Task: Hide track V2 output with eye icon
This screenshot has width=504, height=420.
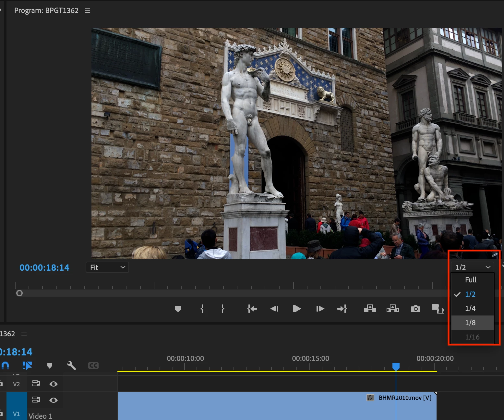Action: click(x=54, y=384)
